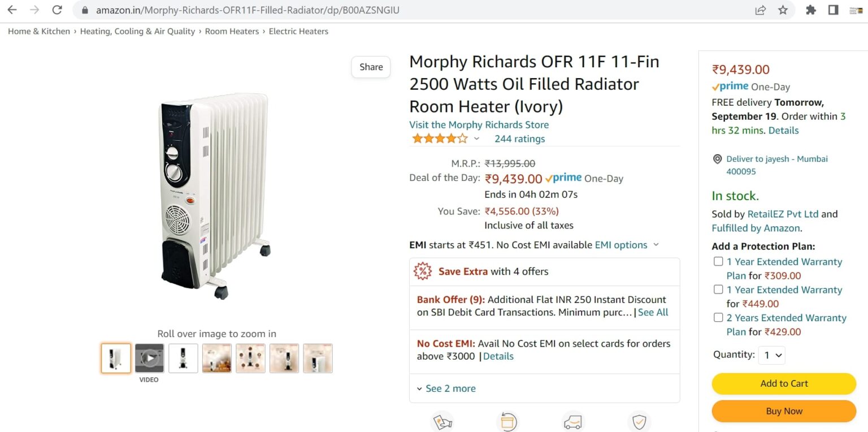Expand the EMI options chevron
Screen dimensions: 868x432
pos(656,245)
